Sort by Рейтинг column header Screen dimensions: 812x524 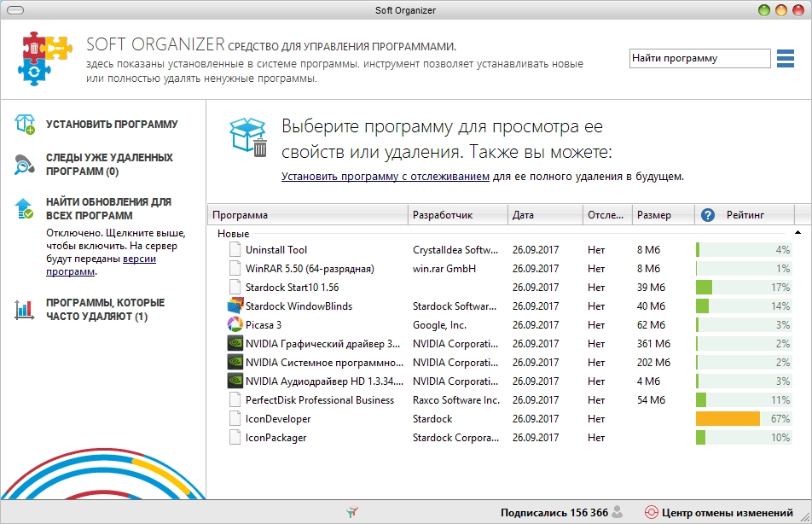pos(745,214)
